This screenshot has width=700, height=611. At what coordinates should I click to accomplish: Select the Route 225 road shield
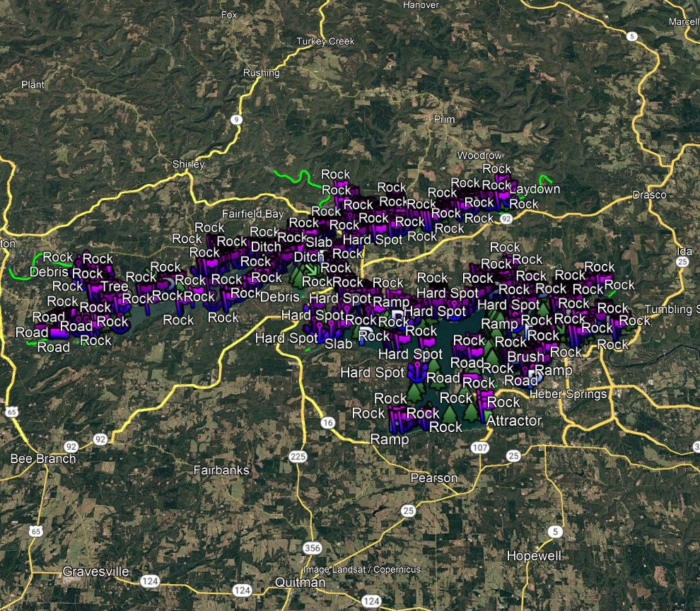pyautogui.click(x=298, y=457)
